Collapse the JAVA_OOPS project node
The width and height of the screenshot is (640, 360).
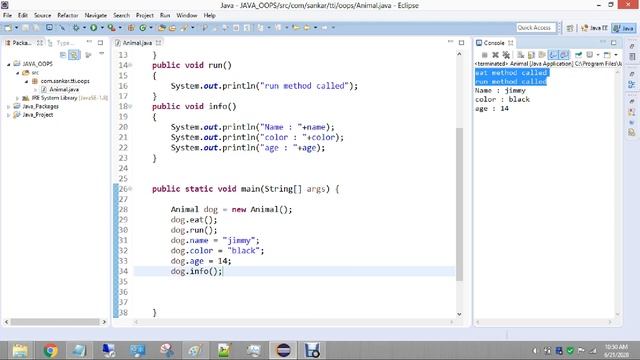(x=9, y=64)
